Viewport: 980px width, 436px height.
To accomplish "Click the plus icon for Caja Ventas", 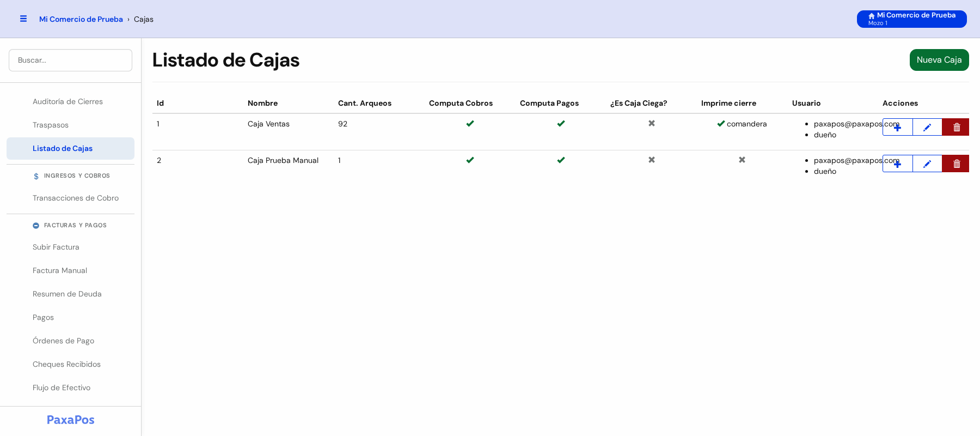I will 897,127.
